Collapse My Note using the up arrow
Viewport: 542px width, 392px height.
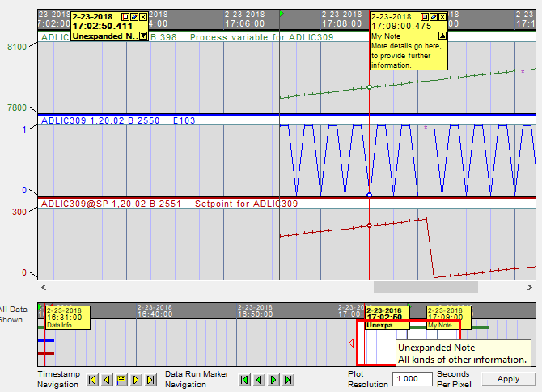click(x=442, y=36)
